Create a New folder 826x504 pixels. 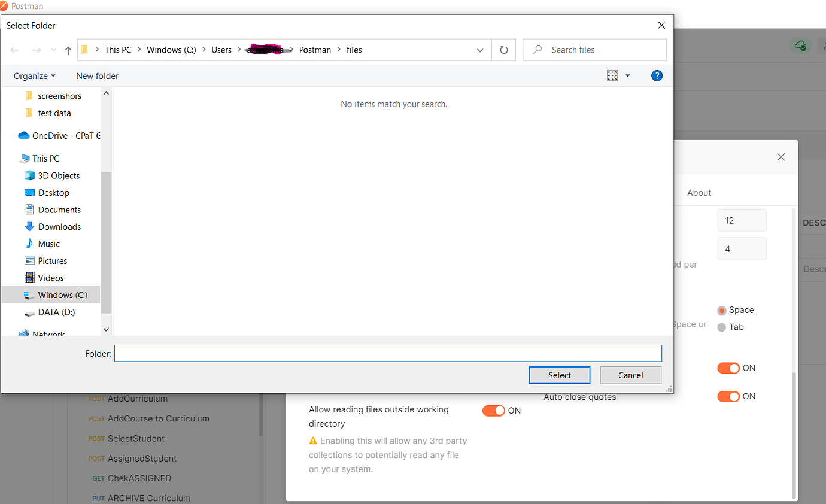(x=97, y=75)
